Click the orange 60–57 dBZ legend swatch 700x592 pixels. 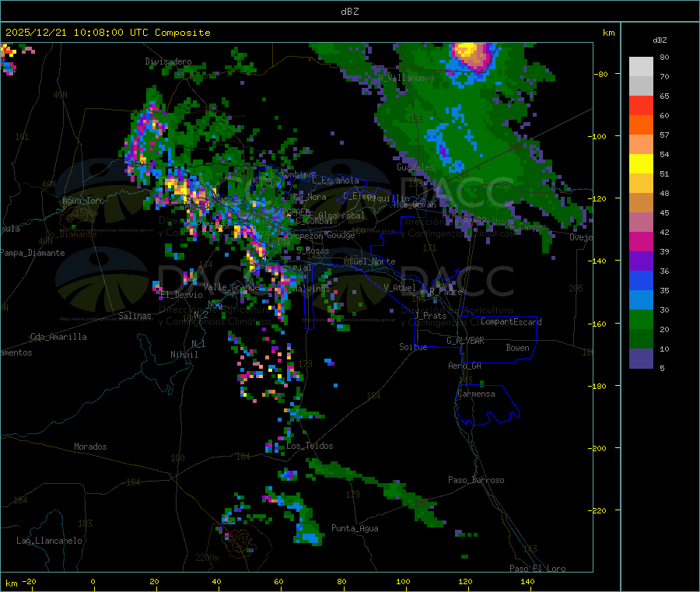coord(641,125)
